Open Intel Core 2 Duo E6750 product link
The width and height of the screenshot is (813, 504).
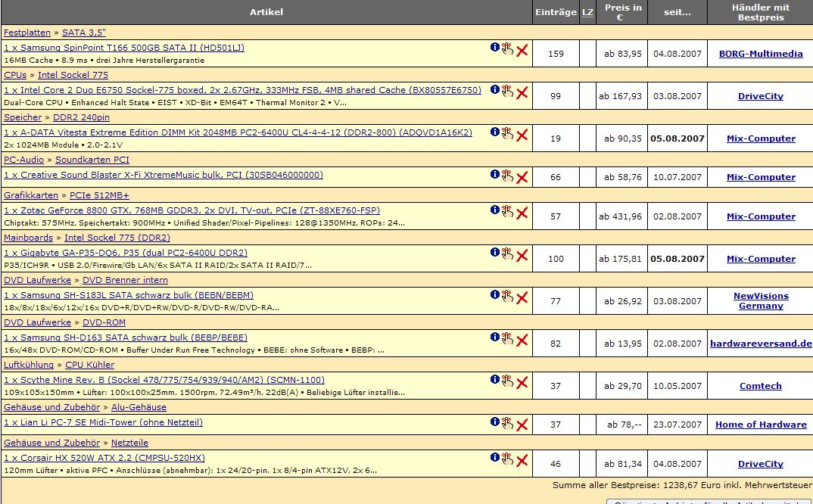tap(243, 90)
